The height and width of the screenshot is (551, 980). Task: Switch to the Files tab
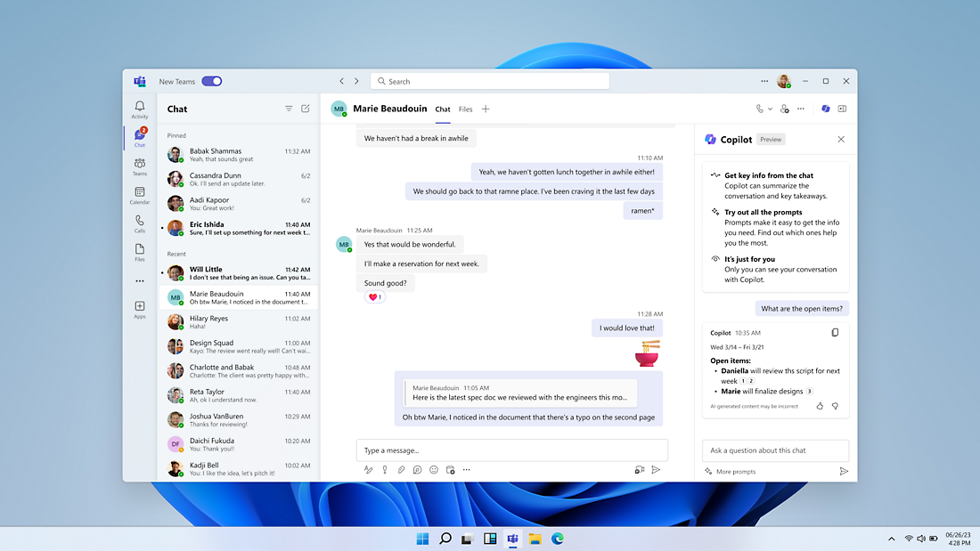[465, 109]
